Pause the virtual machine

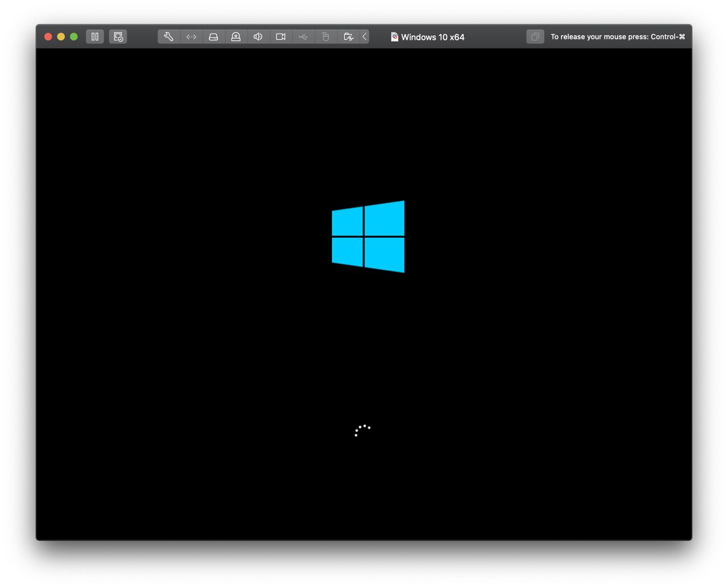coord(95,37)
